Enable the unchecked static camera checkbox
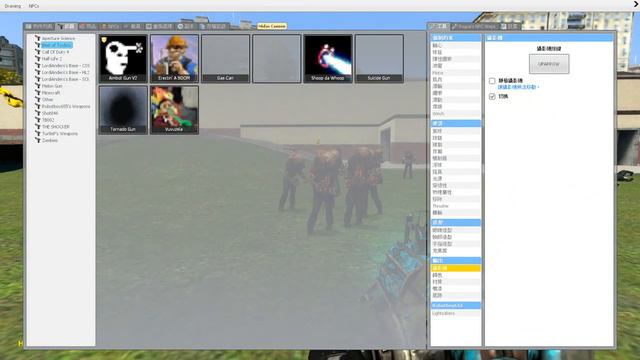 (492, 81)
